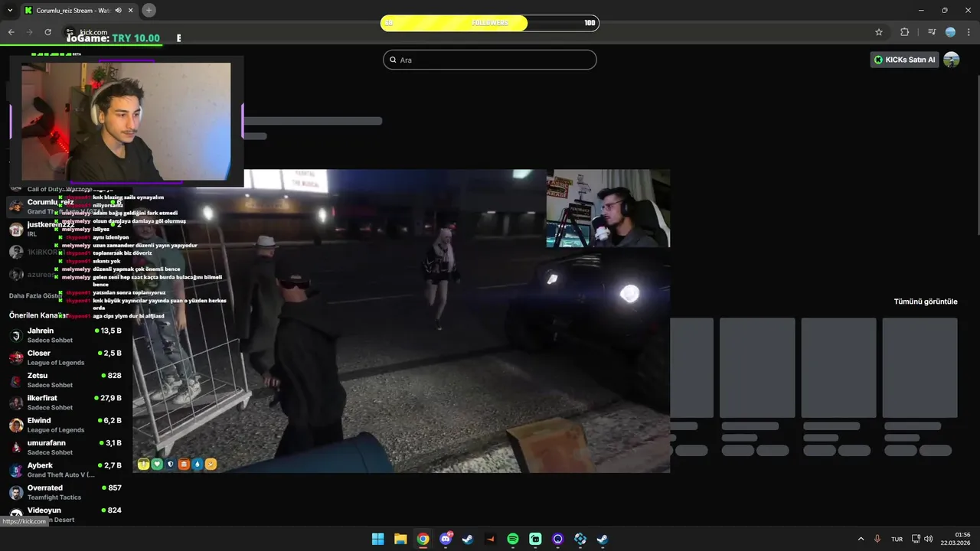Open Chrome media control icon
980x551 pixels.
coord(932,32)
